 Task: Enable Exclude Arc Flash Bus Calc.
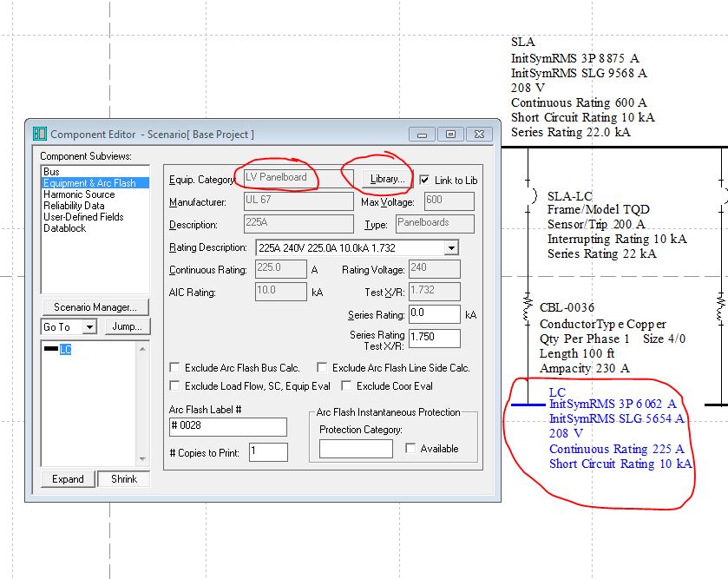pos(174,368)
